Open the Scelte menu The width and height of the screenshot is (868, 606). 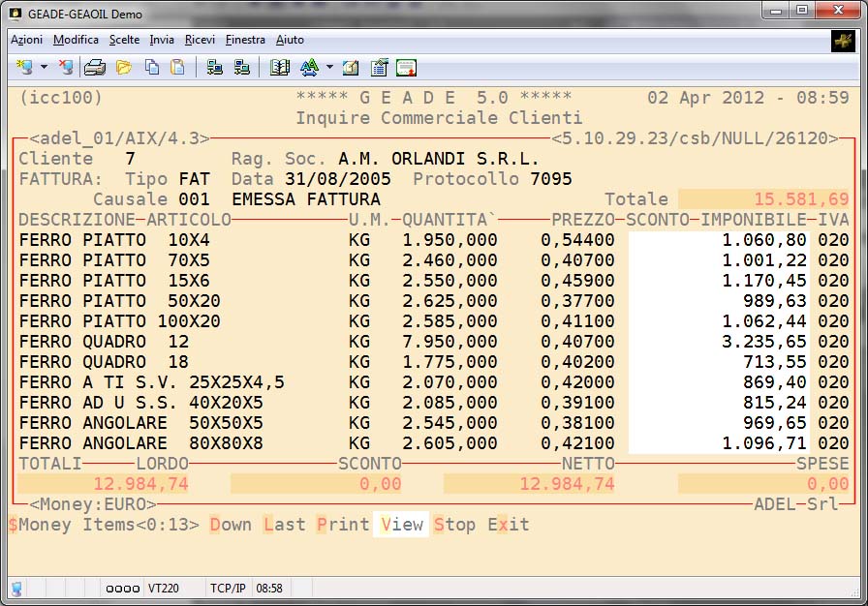124,40
